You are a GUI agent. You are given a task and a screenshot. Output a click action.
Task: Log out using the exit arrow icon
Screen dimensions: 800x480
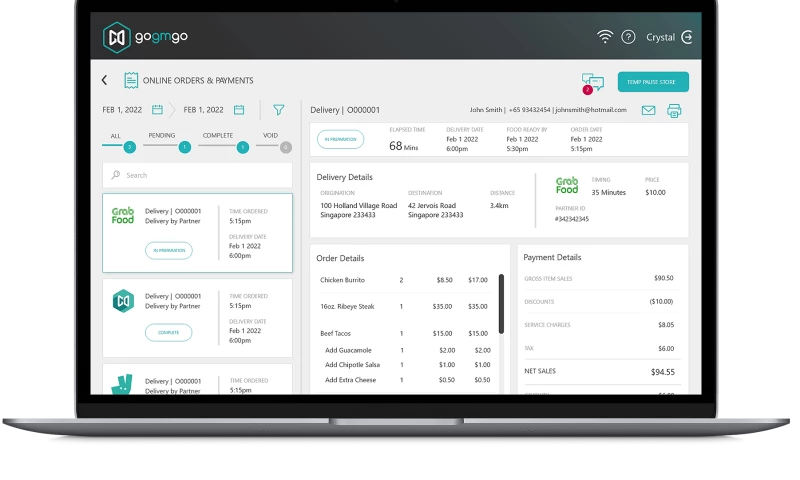(687, 37)
